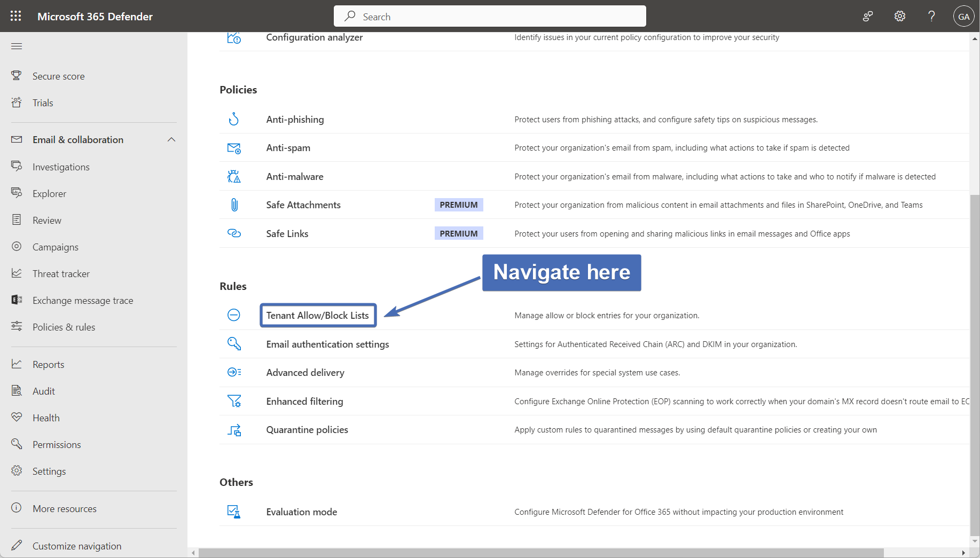Viewport: 980px width, 558px height.
Task: Click the vertical scrollbar thumb
Action: (975, 364)
